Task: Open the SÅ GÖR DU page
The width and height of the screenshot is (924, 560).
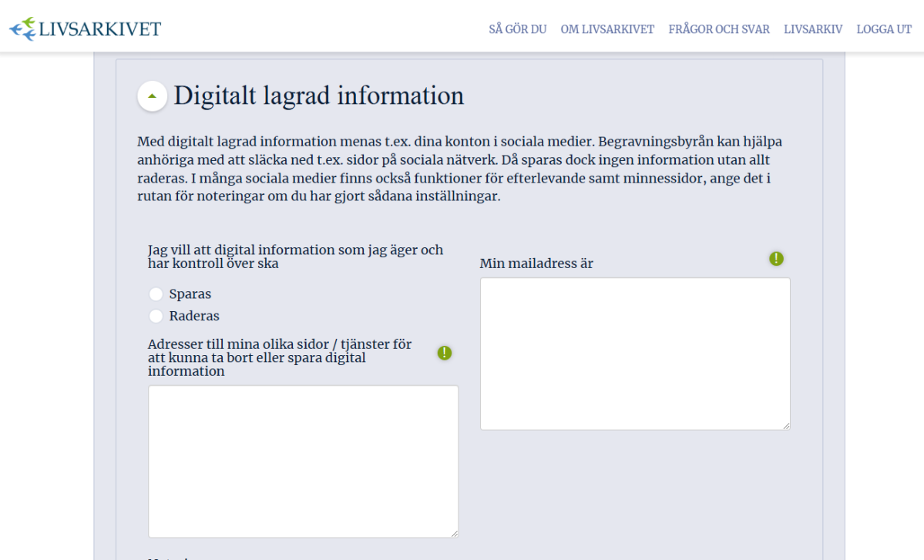Action: (x=517, y=29)
